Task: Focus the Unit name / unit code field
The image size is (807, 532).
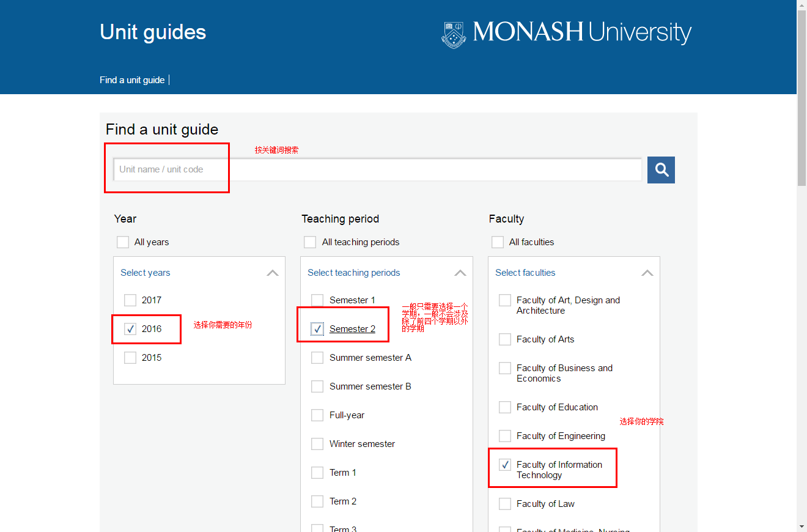Action: pos(378,169)
